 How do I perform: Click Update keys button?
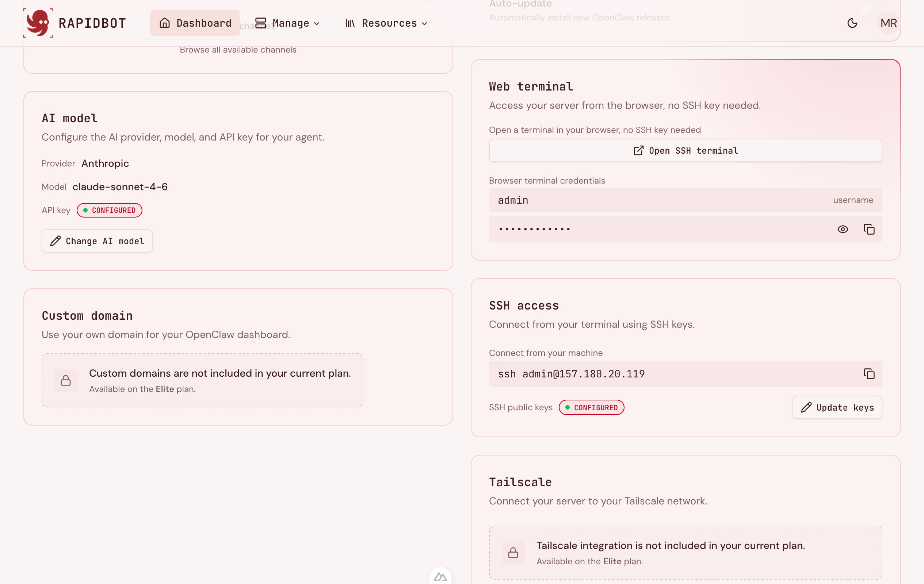click(837, 407)
